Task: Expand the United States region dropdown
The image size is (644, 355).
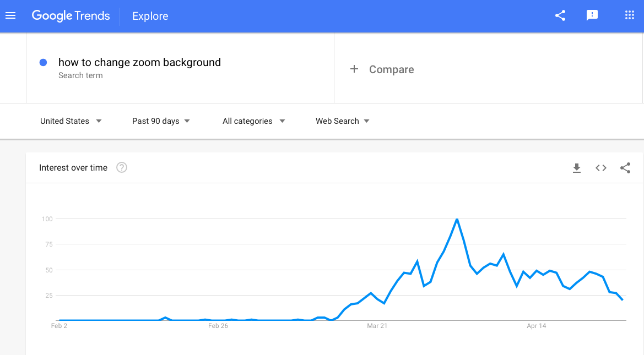Action: tap(71, 121)
